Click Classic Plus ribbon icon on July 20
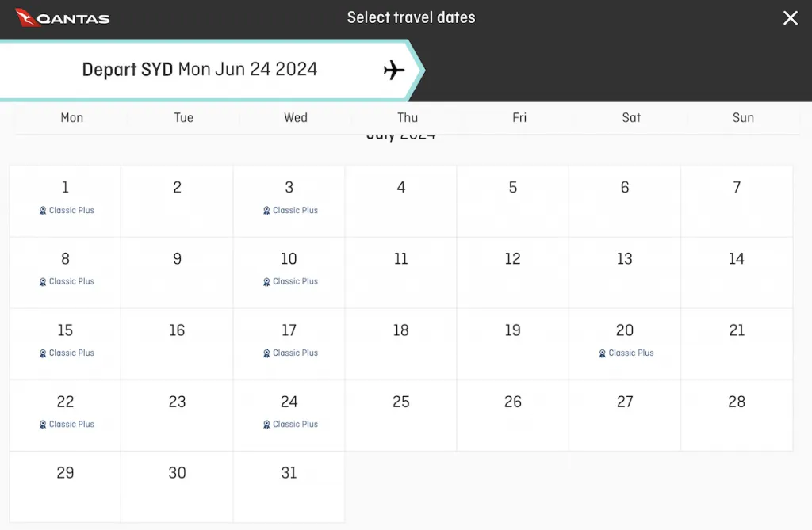The image size is (812, 530). pyautogui.click(x=603, y=353)
